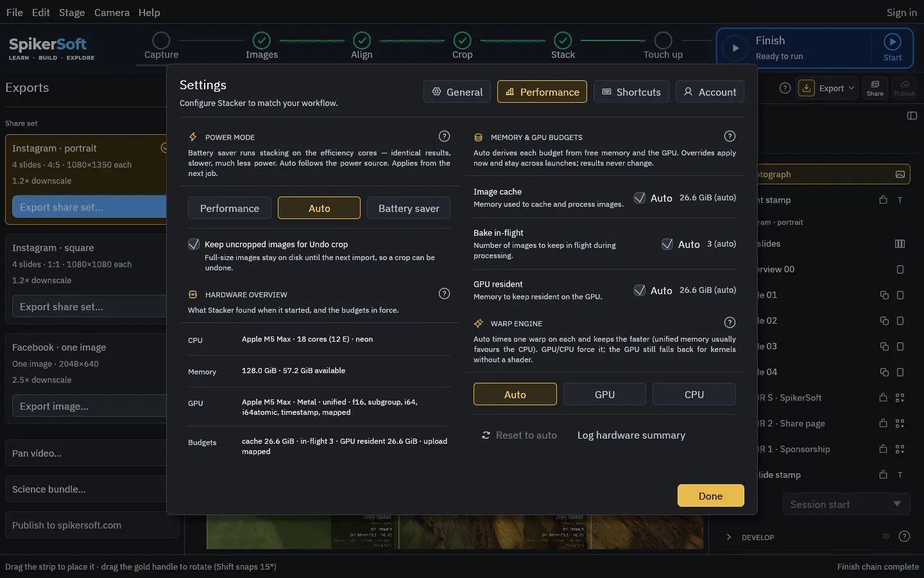Click Log hardware summary
This screenshot has width=924, height=578.
pyautogui.click(x=631, y=435)
